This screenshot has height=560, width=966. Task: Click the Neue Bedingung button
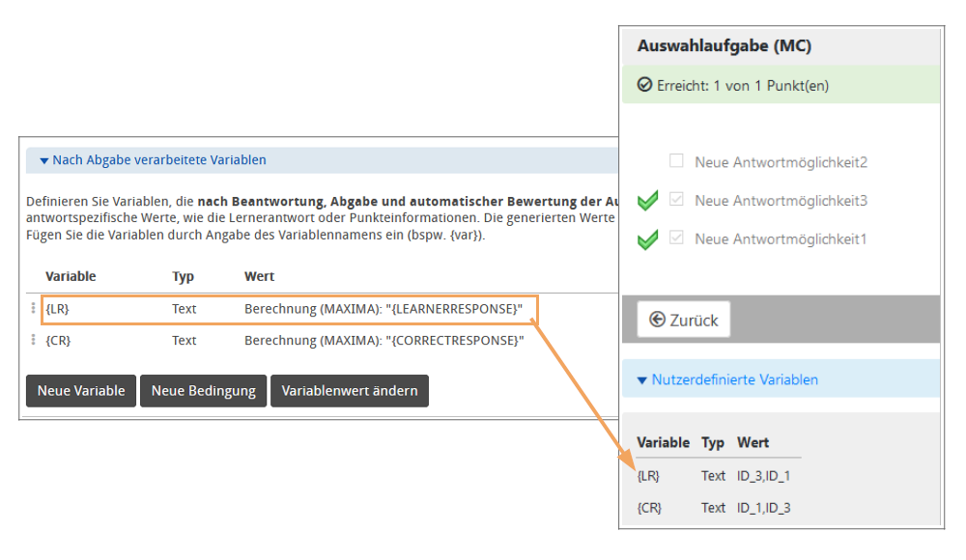(203, 391)
